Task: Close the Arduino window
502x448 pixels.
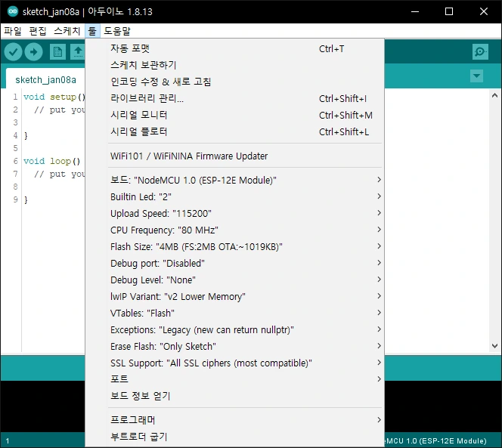Action: pyautogui.click(x=484, y=11)
